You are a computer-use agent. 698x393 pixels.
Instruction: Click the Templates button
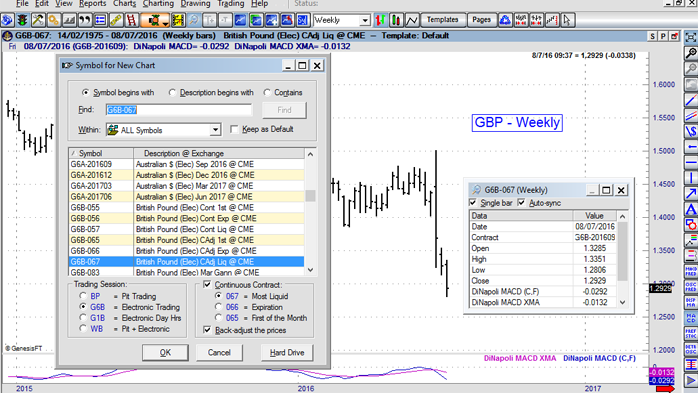click(x=442, y=20)
